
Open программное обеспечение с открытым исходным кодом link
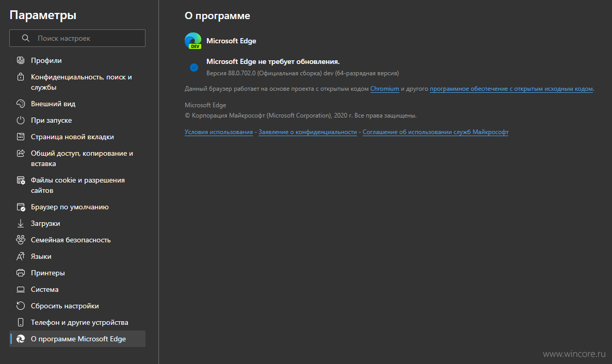pyautogui.click(x=511, y=89)
